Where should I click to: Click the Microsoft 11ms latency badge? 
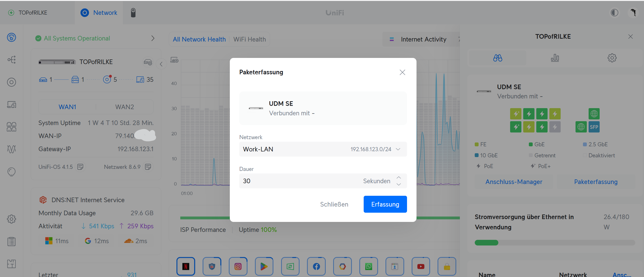click(57, 241)
